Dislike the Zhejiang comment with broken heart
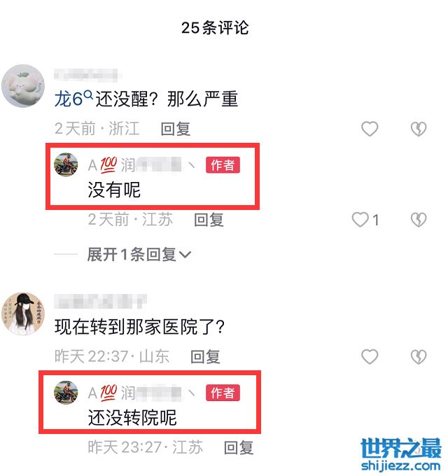The width and height of the screenshot is (448, 476). coord(419,129)
